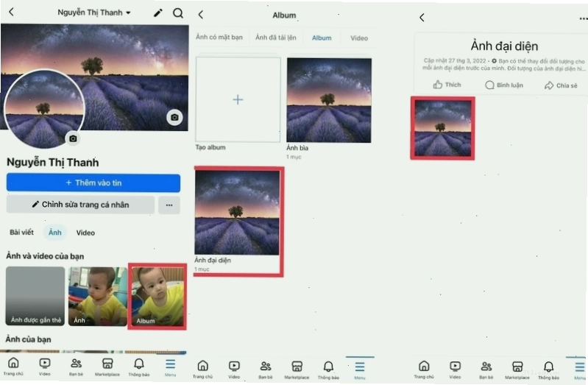This screenshot has height=385, width=588.
Task: Tap Bạn bè in profile screen bottom bar
Action: coord(76,367)
